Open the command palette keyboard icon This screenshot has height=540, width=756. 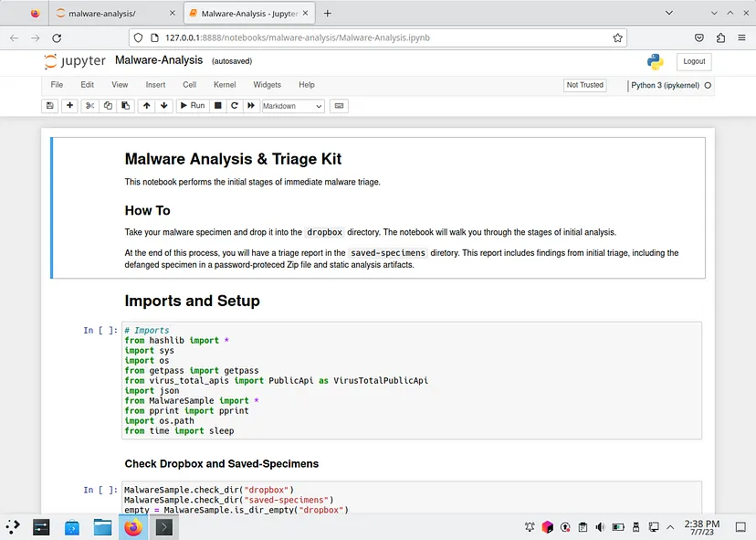[339, 106]
